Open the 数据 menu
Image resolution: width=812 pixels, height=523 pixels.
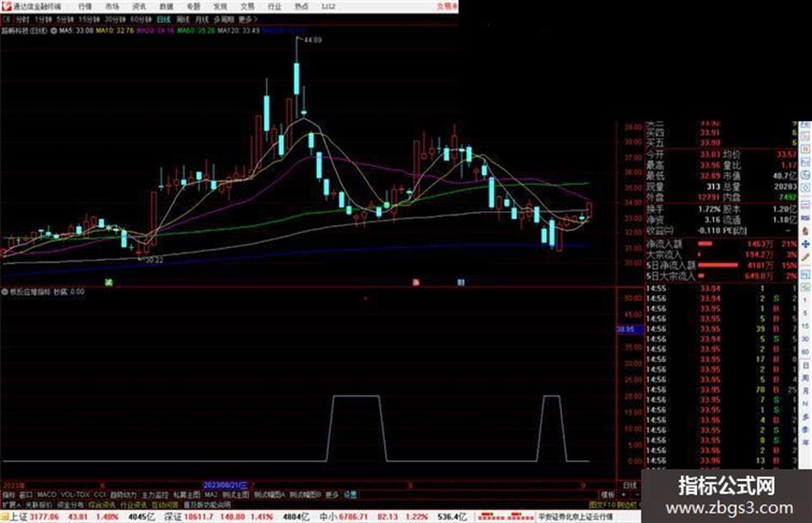(166, 7)
